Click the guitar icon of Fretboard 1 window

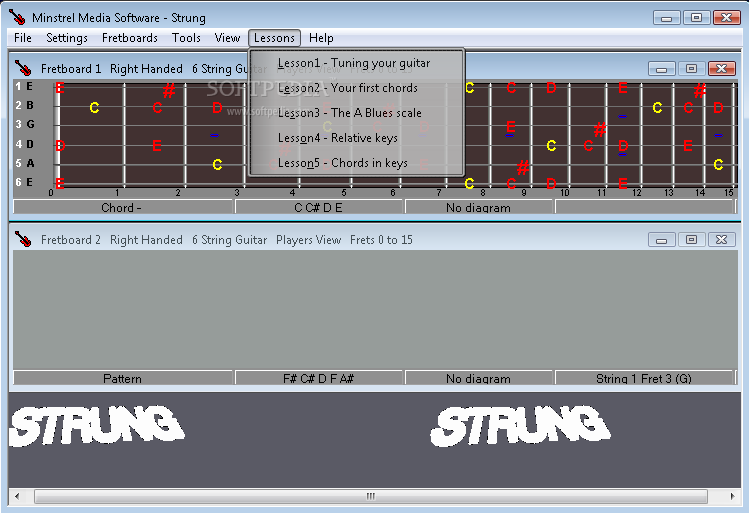22,68
